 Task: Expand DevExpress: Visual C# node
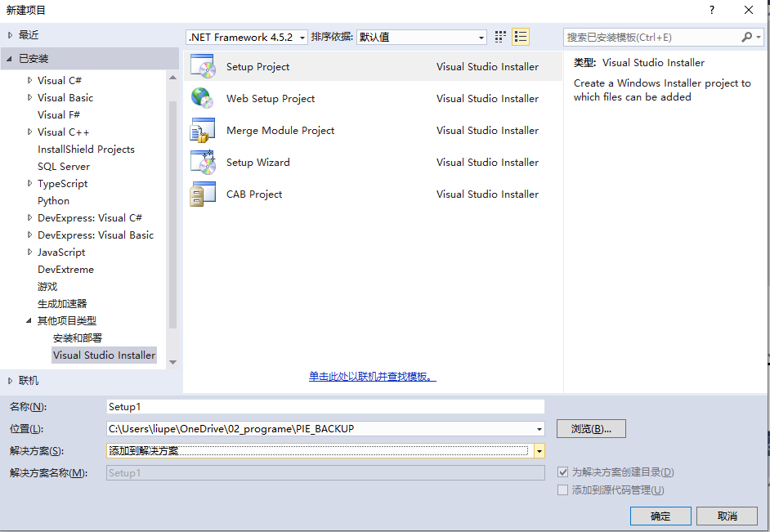click(x=30, y=217)
